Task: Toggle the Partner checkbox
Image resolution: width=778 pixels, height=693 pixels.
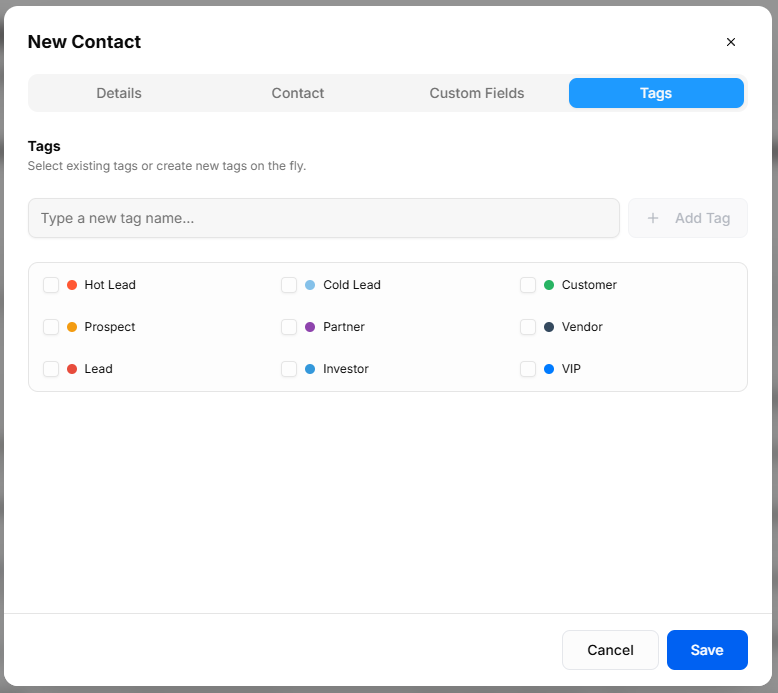Action: click(289, 327)
